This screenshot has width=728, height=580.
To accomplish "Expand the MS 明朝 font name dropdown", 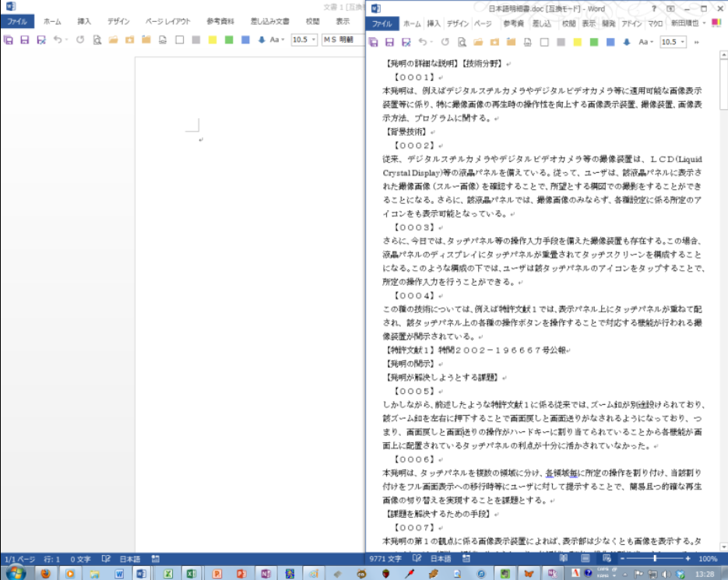I will click(342, 40).
